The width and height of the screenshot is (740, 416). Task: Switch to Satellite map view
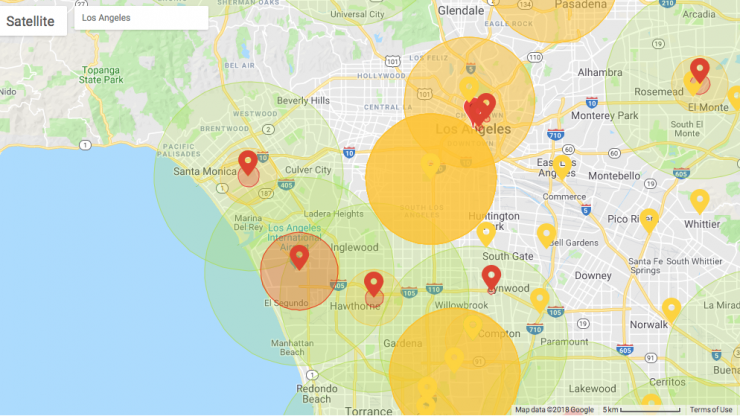(x=31, y=19)
